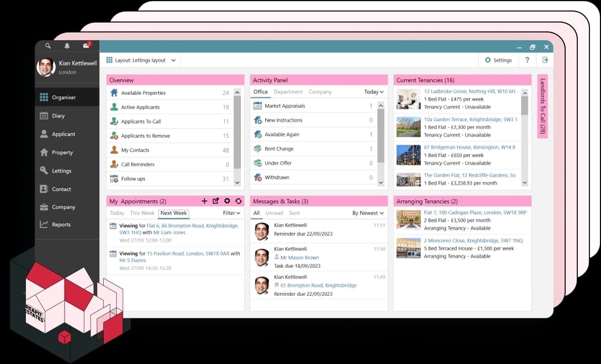This screenshot has width=601, height=364.
Task: Switch to Unread tab in Messages & Tasks
Action: pos(275,213)
